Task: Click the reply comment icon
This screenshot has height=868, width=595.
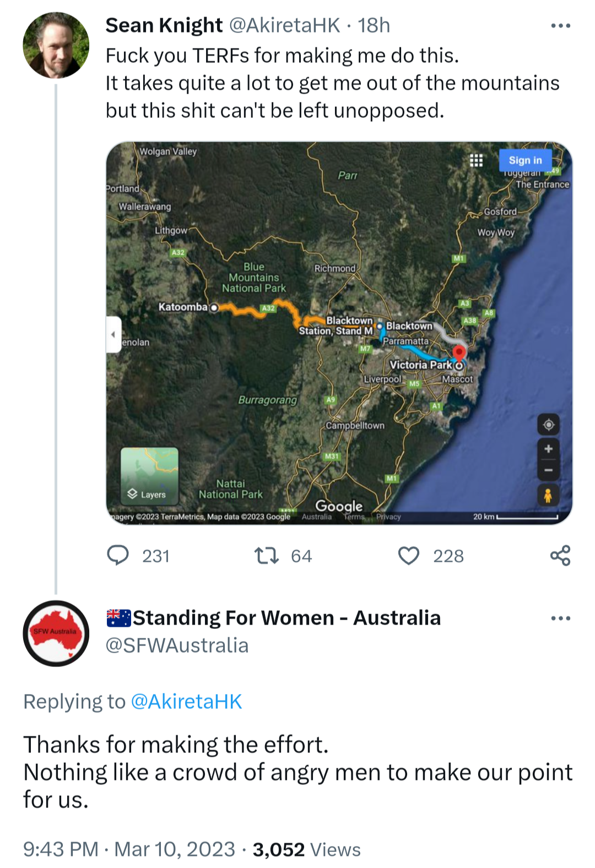Action: tap(118, 556)
